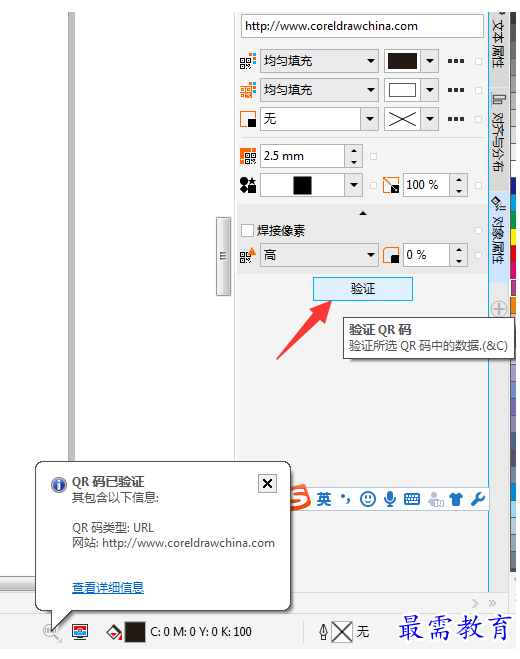The height and width of the screenshot is (659, 520).
Task: Toggle the small checkbox beside pixel fill row
Action: (478, 61)
